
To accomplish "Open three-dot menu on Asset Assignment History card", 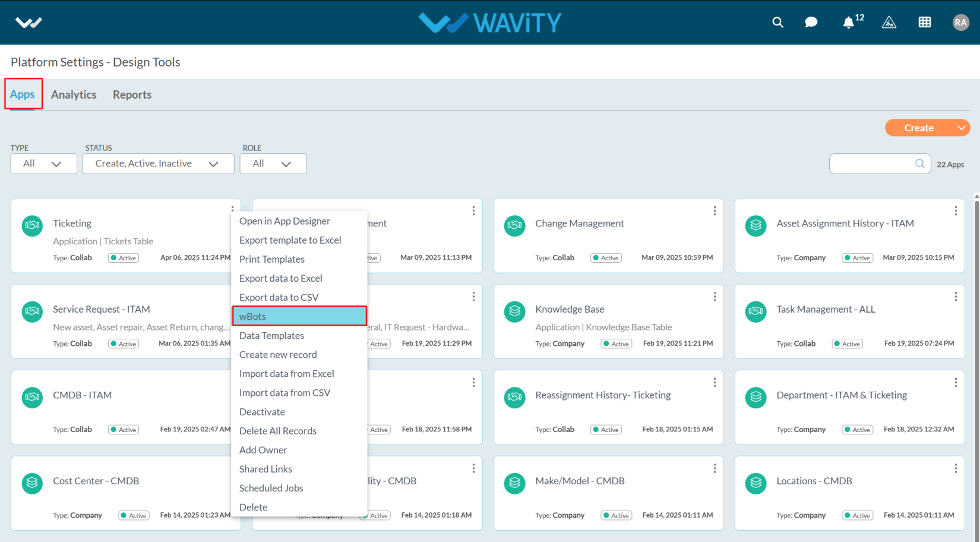I will tap(956, 211).
